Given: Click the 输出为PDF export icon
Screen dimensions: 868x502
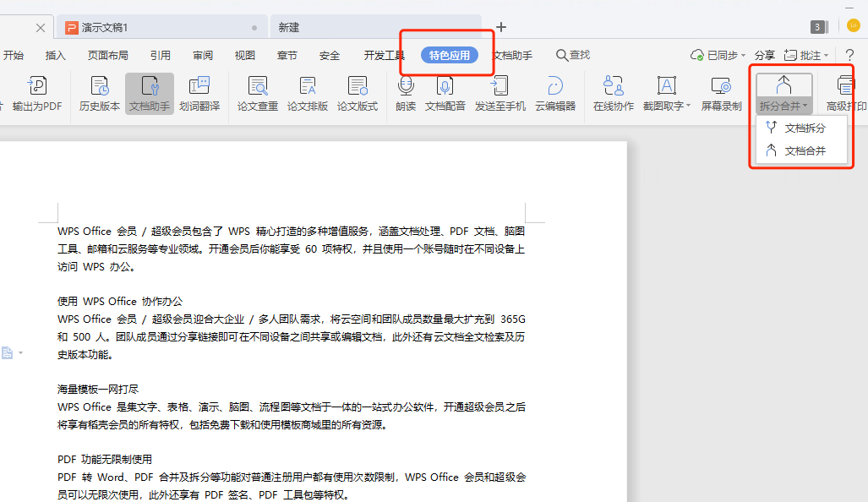Looking at the screenshot, I should click(38, 86).
